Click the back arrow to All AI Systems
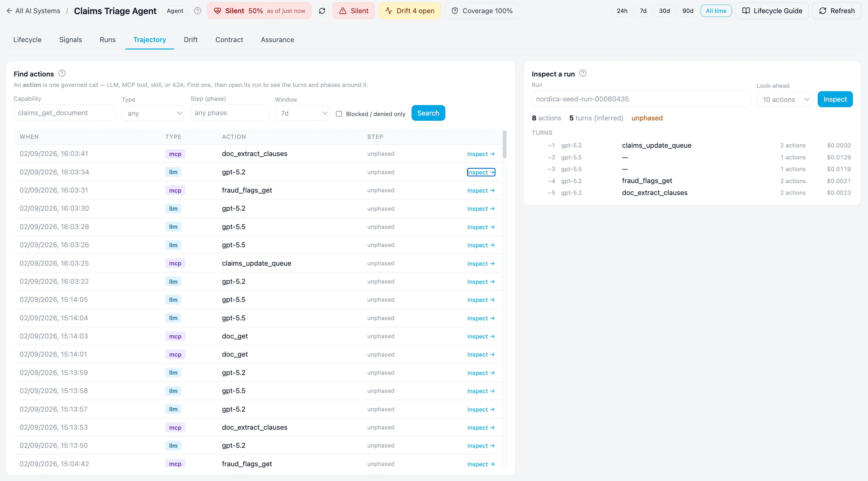 [9, 11]
